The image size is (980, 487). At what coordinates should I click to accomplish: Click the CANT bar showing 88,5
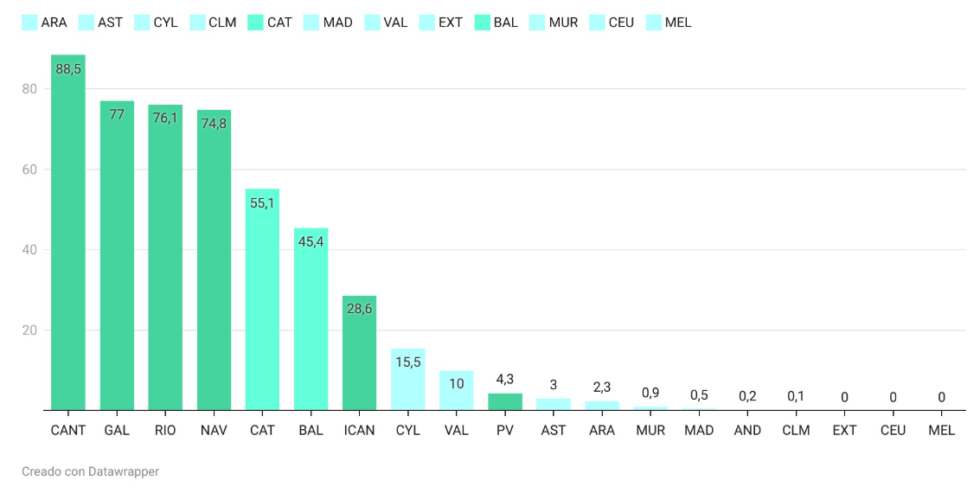point(68,234)
